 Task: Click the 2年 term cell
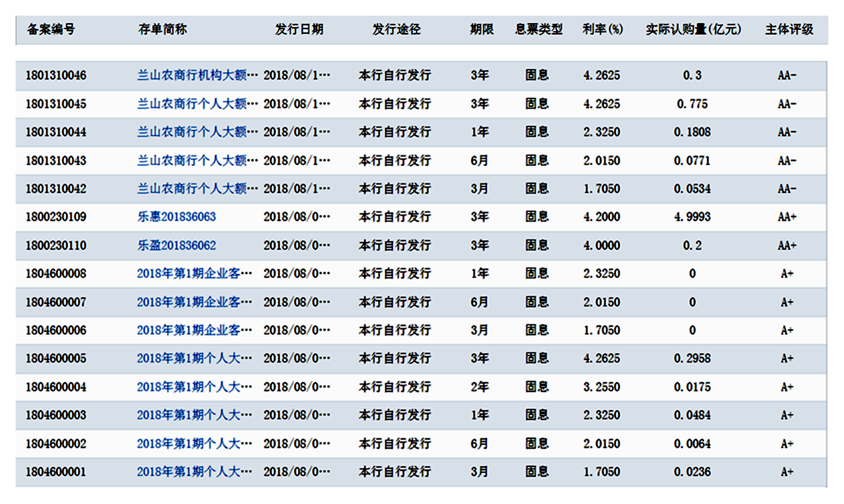tap(480, 387)
